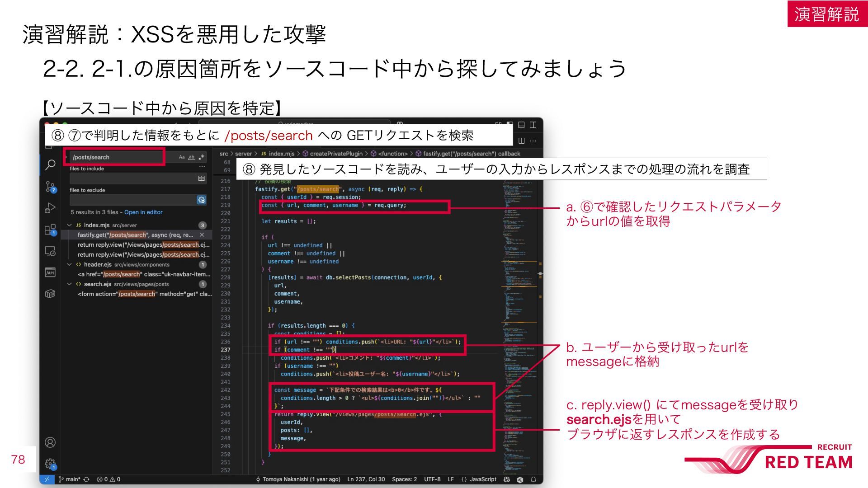
Task: Click the Open in editor link
Action: (x=143, y=212)
